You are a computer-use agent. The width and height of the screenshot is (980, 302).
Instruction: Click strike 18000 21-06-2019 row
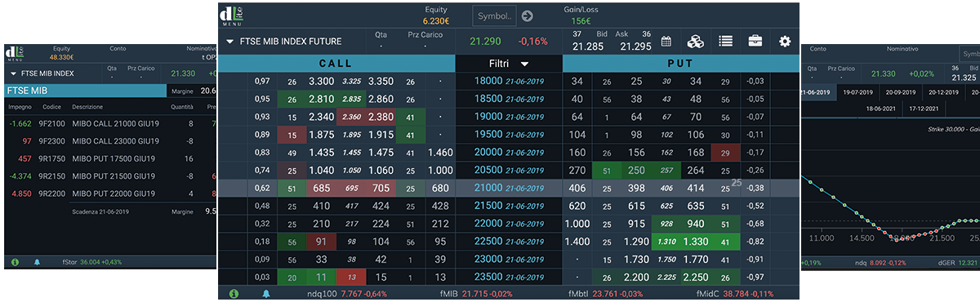pos(509,82)
